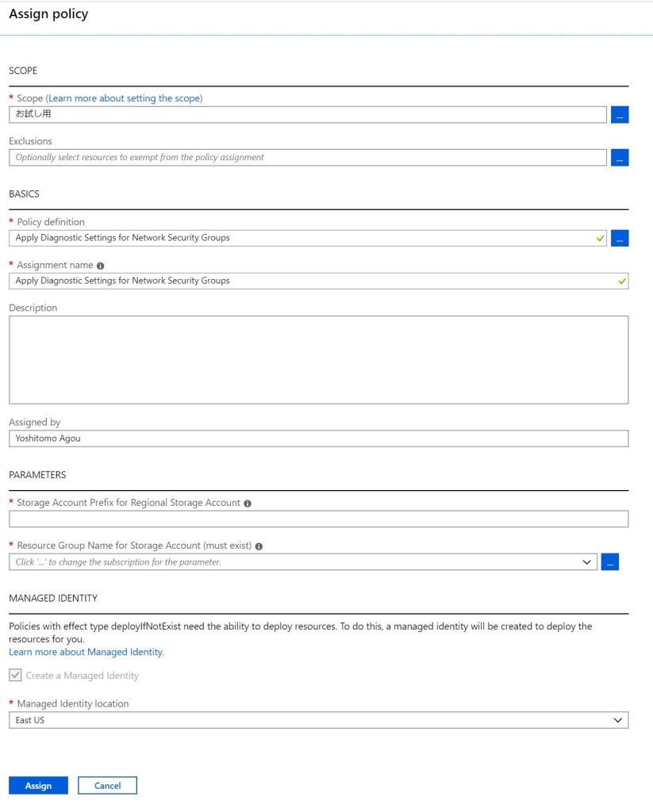
Task: Show info icon for Resource Group Name
Action: pos(259,546)
